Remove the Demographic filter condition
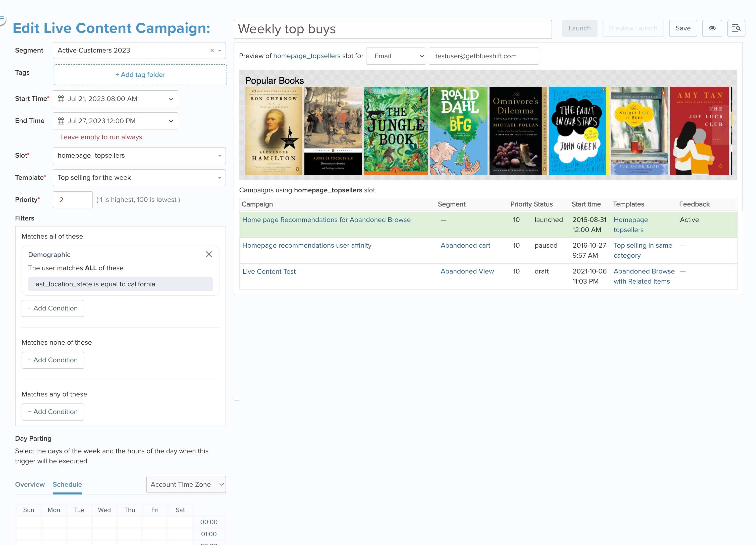 (209, 254)
